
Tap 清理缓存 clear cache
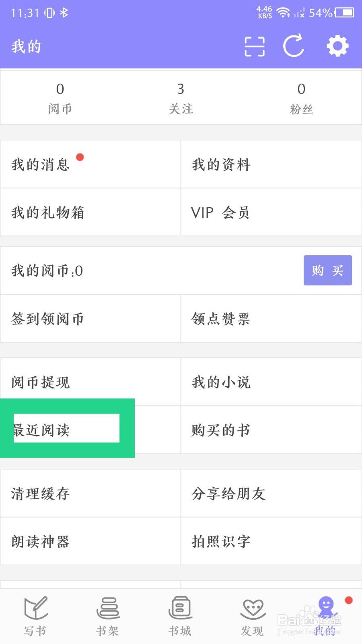pos(90,493)
